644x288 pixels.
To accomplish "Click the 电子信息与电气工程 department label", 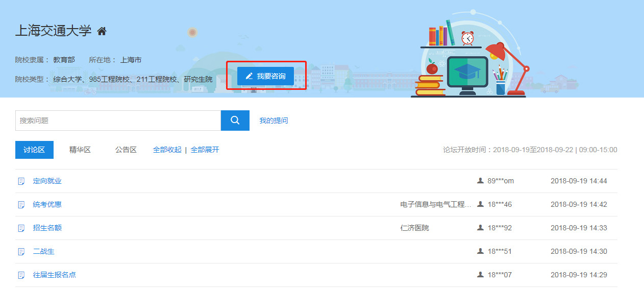I will pyautogui.click(x=436, y=204).
